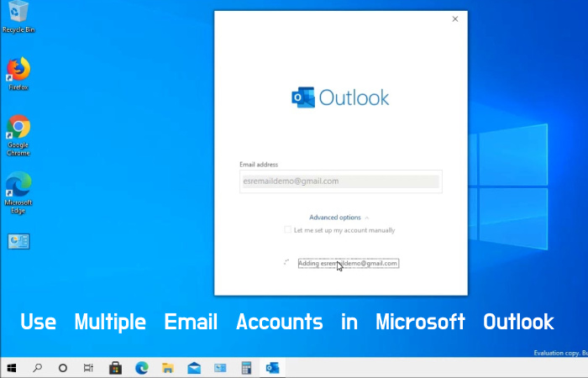
Task: Open File Explorer from taskbar
Action: [168, 368]
